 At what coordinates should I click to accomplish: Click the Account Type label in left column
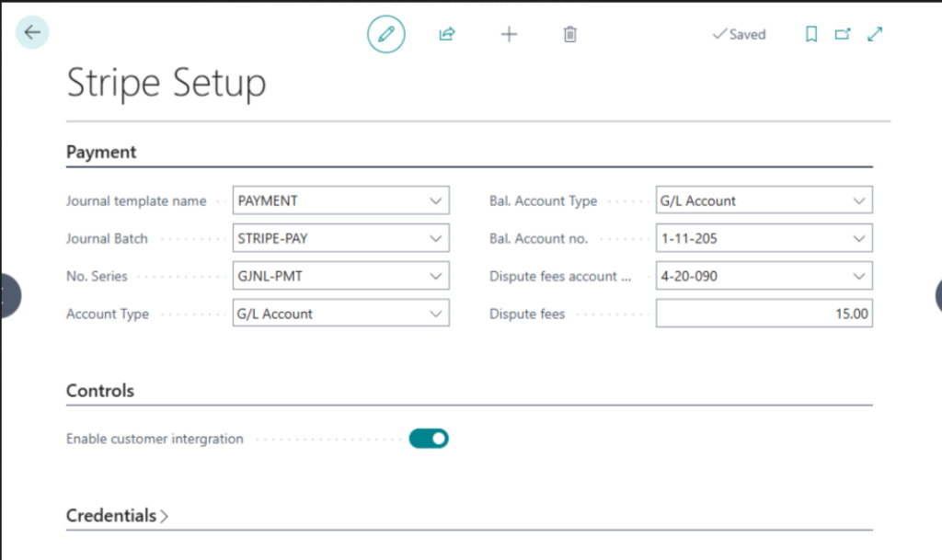108,314
